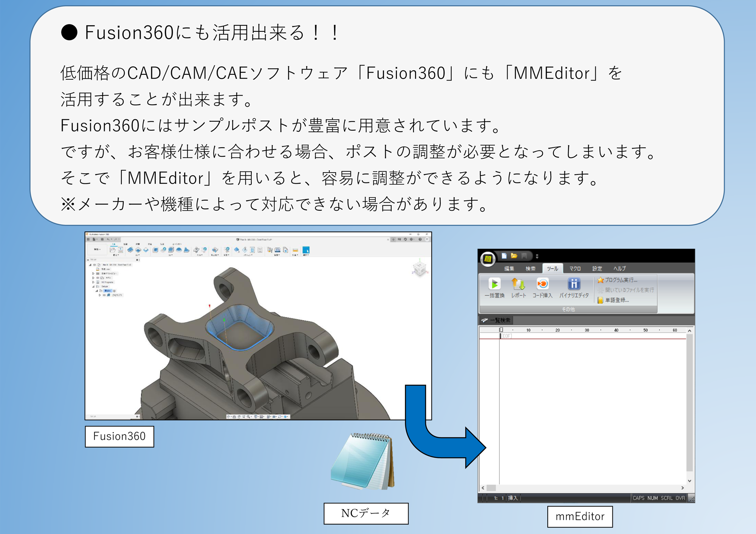
Task: Click the mmEditor application menu notepad icon
Action: pos(488,258)
